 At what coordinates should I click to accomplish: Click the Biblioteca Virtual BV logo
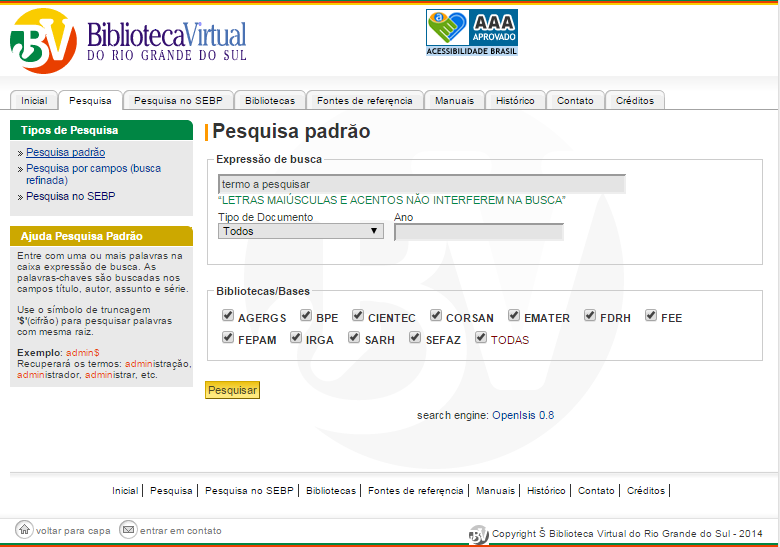[128, 41]
